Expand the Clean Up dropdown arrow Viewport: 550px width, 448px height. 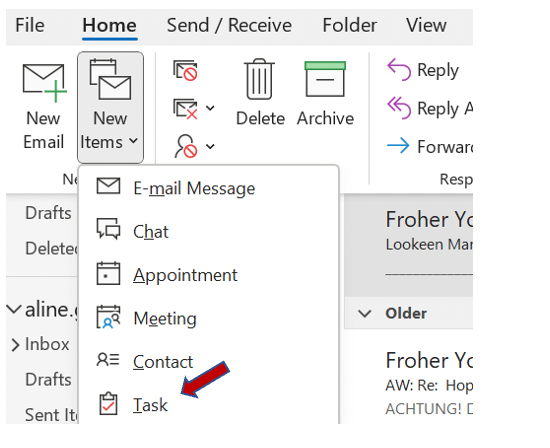point(210,108)
